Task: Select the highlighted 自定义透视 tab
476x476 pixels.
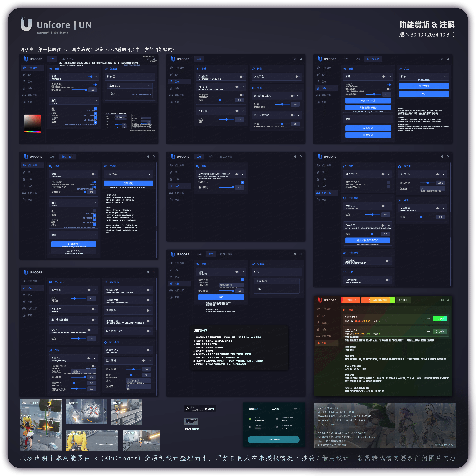Action: click(67, 157)
